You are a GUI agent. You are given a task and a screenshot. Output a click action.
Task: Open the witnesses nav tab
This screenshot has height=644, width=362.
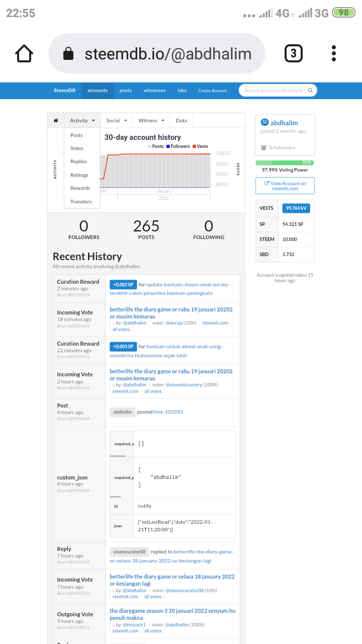click(154, 91)
